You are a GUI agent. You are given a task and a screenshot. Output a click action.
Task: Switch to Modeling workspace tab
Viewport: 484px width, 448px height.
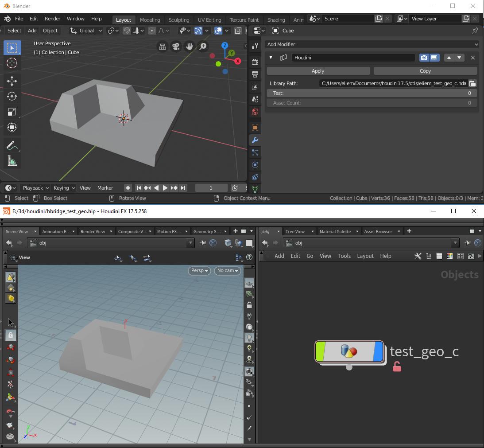pos(150,20)
